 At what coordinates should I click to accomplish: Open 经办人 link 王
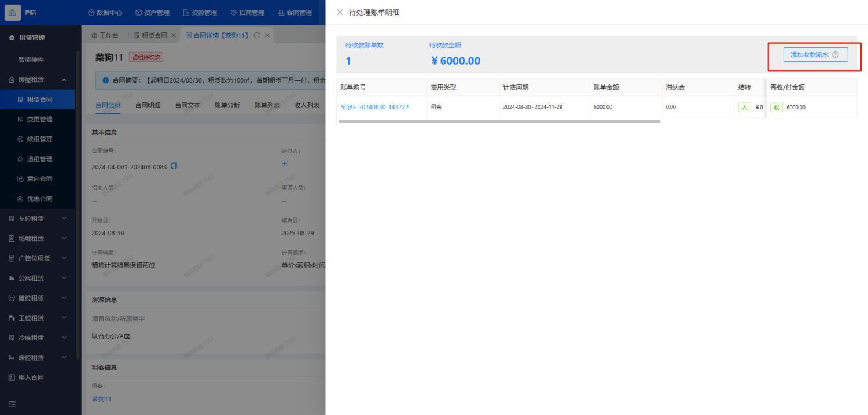pos(285,164)
